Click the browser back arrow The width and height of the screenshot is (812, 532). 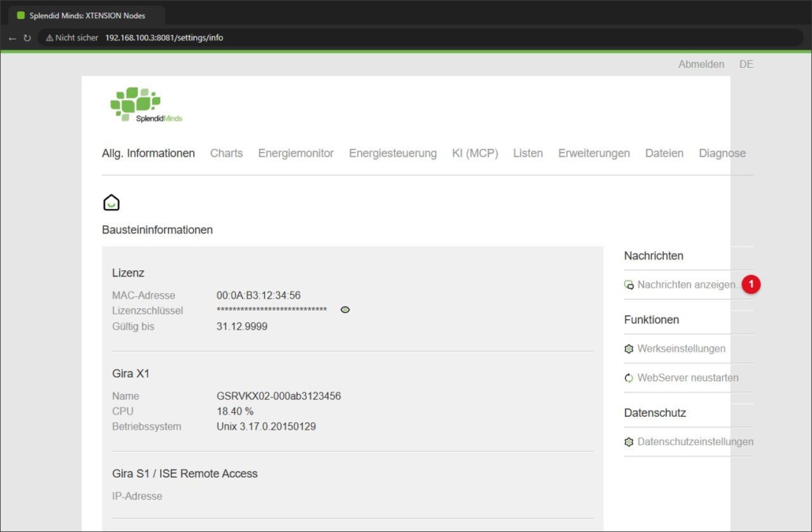(13, 39)
